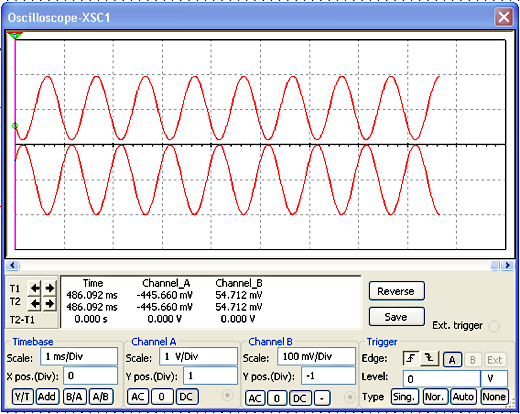
Task: Select rising edge trigger icon
Action: point(411,359)
